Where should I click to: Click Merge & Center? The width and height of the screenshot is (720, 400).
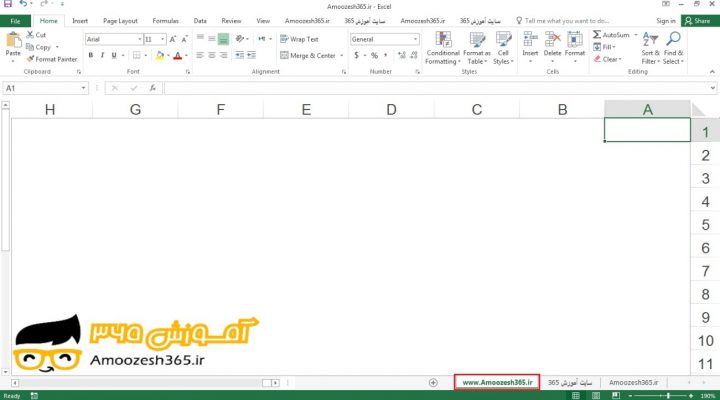tap(308, 56)
